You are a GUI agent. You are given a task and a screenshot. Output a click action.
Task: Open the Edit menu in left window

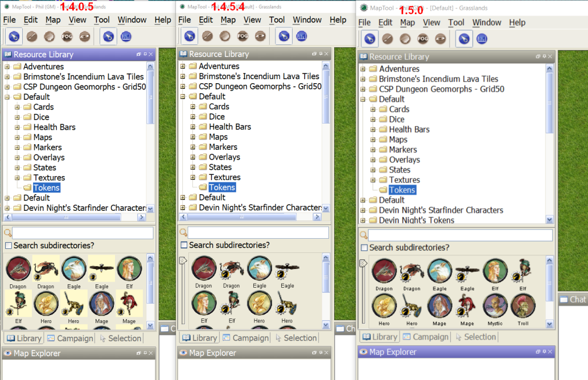[x=31, y=20]
